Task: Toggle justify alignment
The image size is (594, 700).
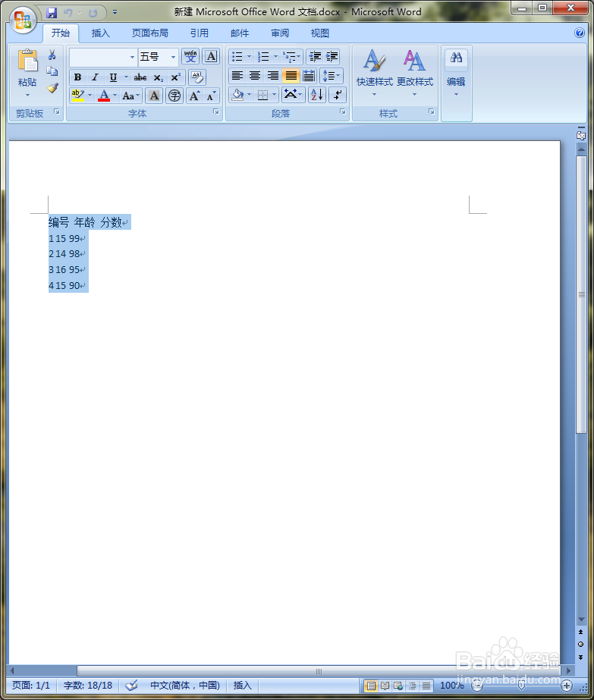Action: click(291, 75)
